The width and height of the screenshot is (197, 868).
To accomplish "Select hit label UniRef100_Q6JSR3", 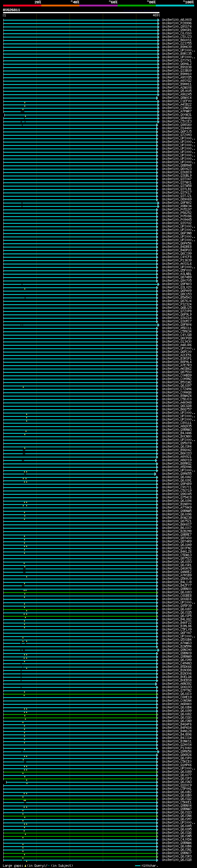I will [x=177, y=857].
